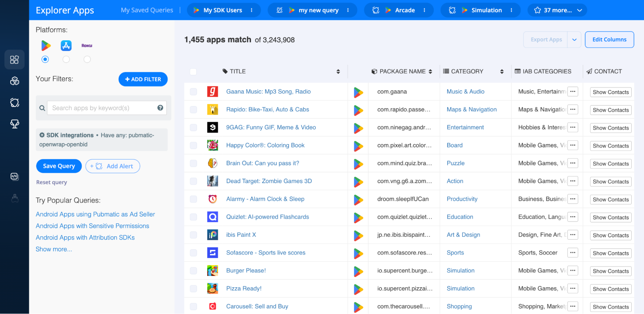Open Arcade query kebab menu

424,10
